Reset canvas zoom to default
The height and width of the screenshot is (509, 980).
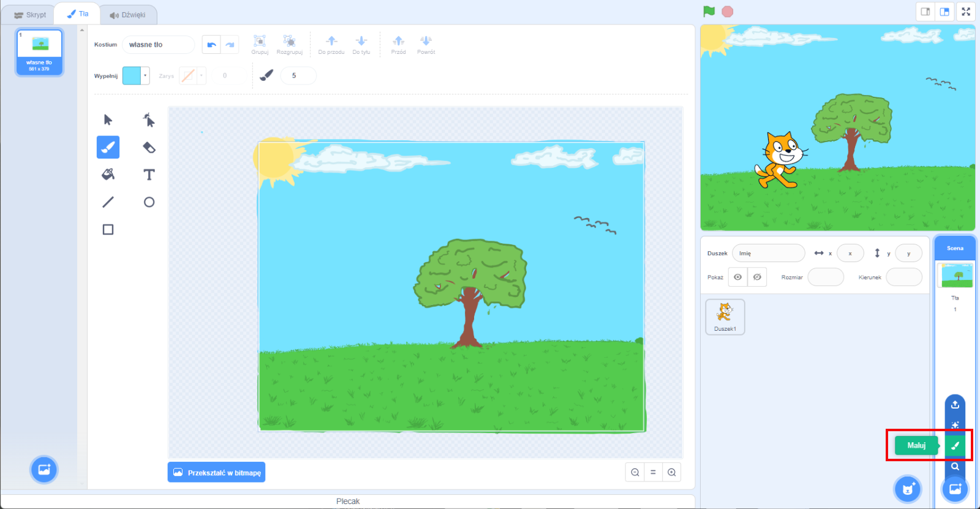pyautogui.click(x=653, y=472)
